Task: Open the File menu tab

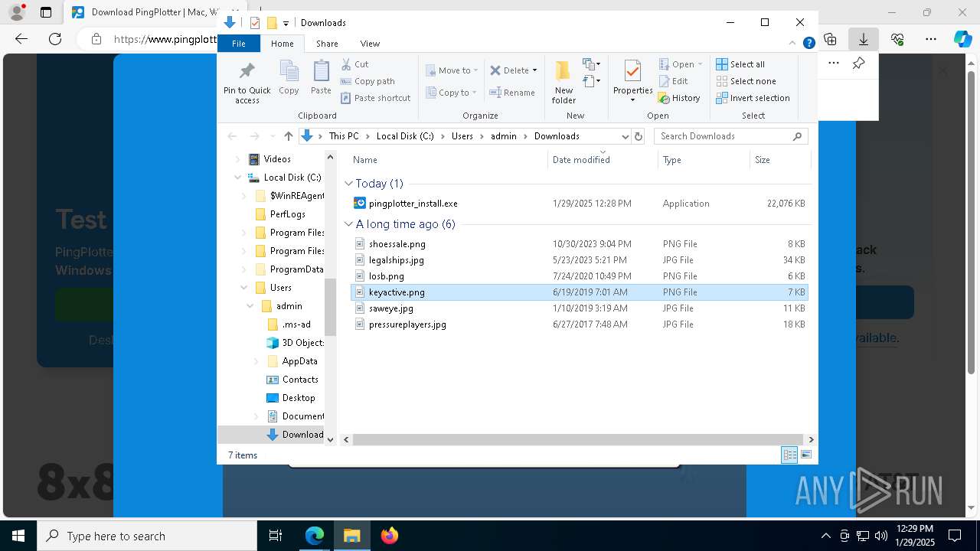Action: tap(239, 44)
